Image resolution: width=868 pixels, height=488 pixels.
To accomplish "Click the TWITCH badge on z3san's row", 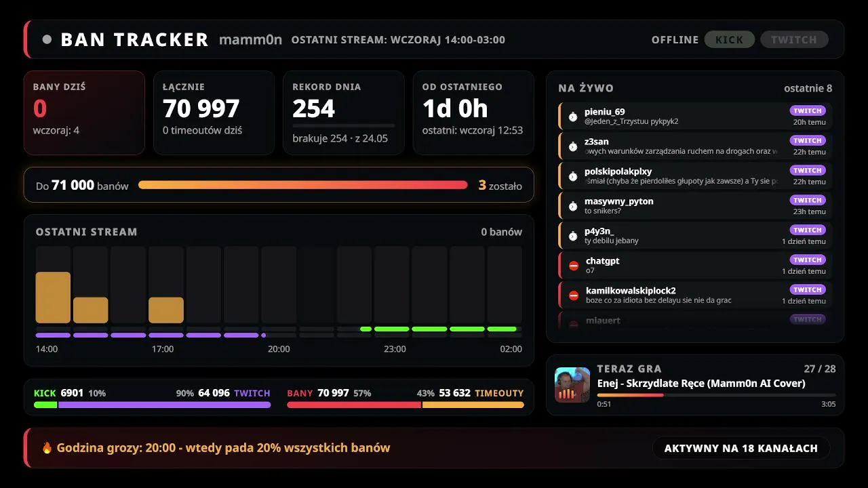I will [808, 140].
